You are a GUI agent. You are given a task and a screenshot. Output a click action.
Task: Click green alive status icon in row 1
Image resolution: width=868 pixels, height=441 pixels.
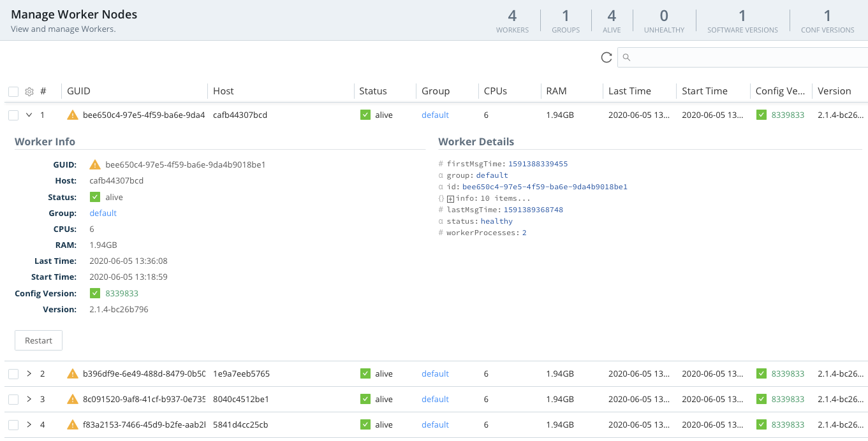365,115
